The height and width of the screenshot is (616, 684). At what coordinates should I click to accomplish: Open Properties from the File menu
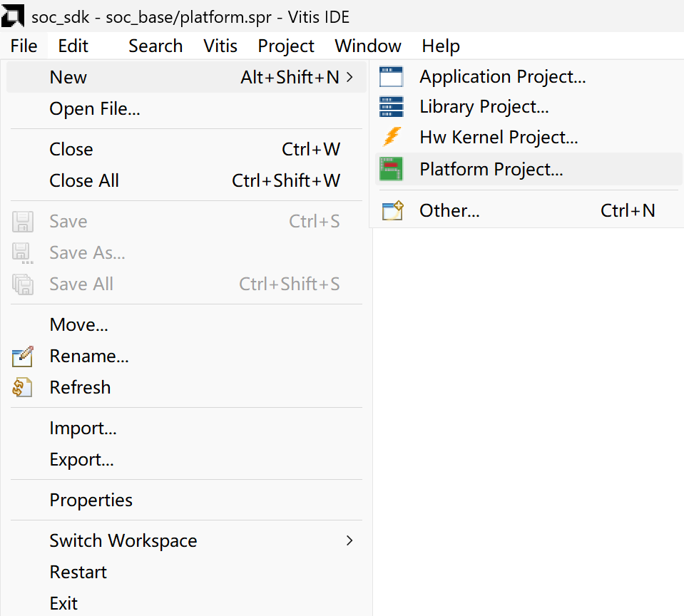[x=91, y=500]
